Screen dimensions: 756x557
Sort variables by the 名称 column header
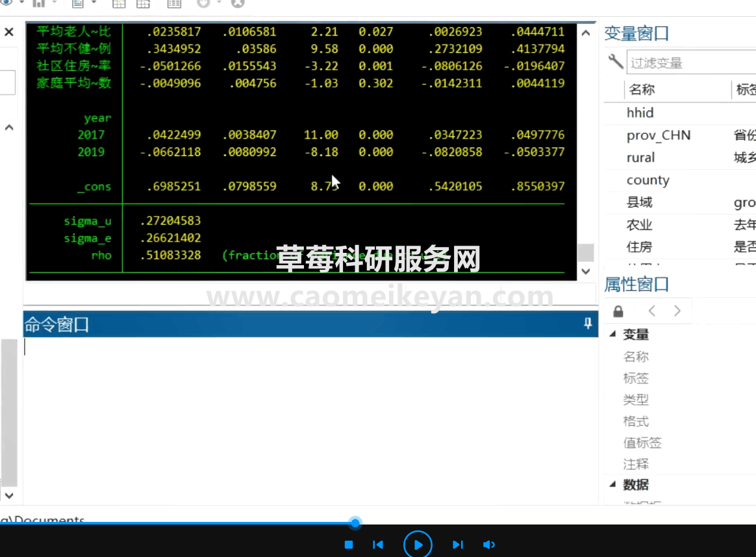[642, 89]
